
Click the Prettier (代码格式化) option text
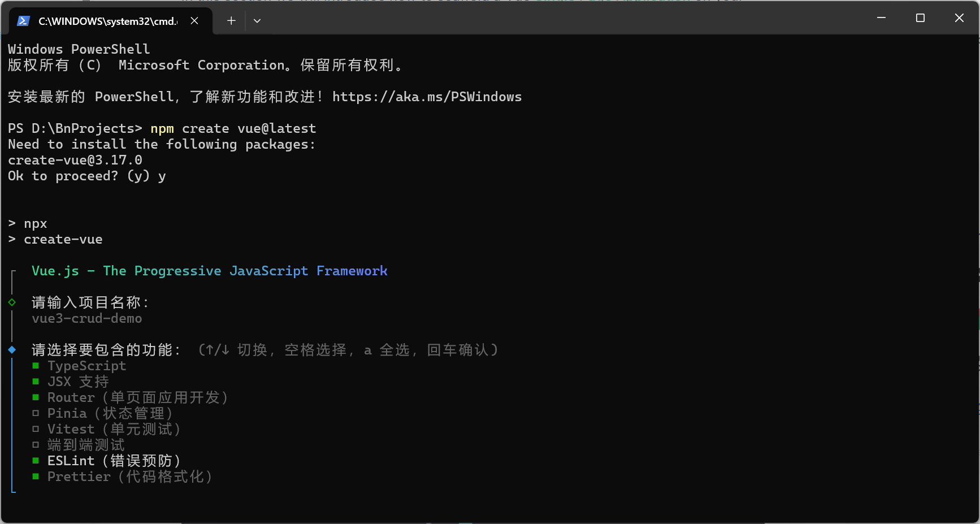[x=130, y=477]
